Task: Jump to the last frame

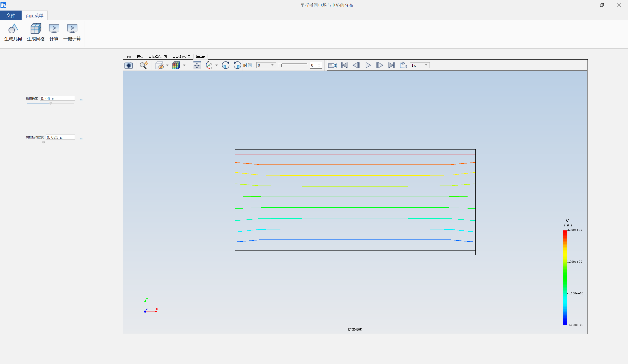Action: point(392,65)
